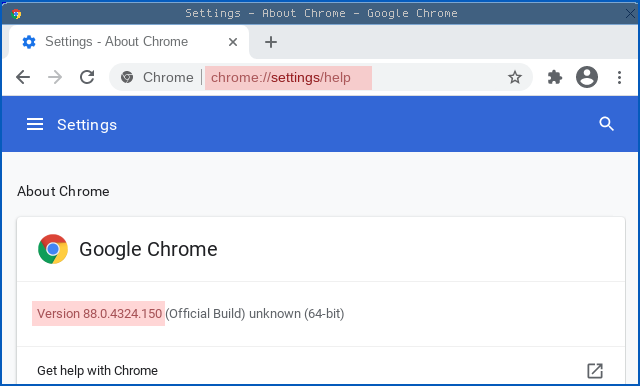
Task: Click the window title bar Chrome icon
Action: point(16,14)
